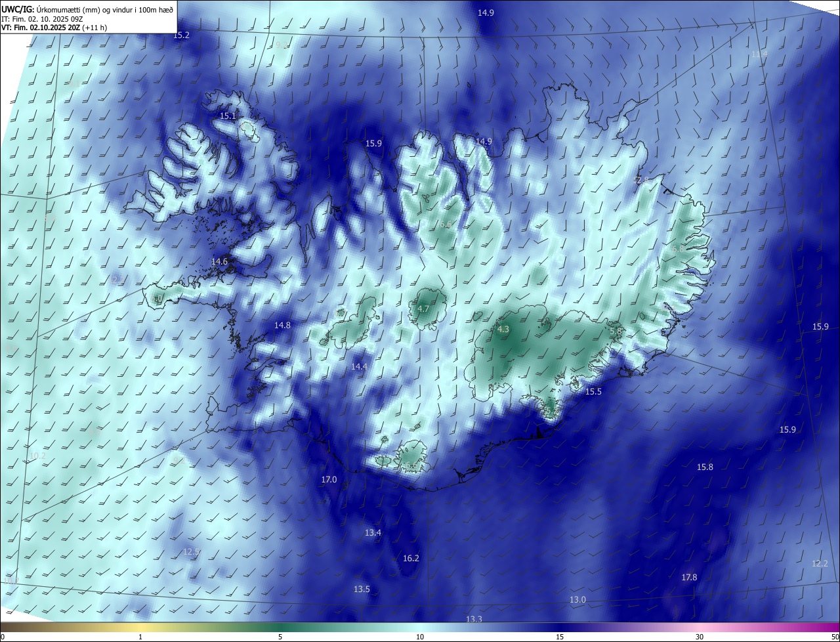Click the color scale tick label 10
Image resolution: width=840 pixels, height=642 pixels.
[x=420, y=637]
